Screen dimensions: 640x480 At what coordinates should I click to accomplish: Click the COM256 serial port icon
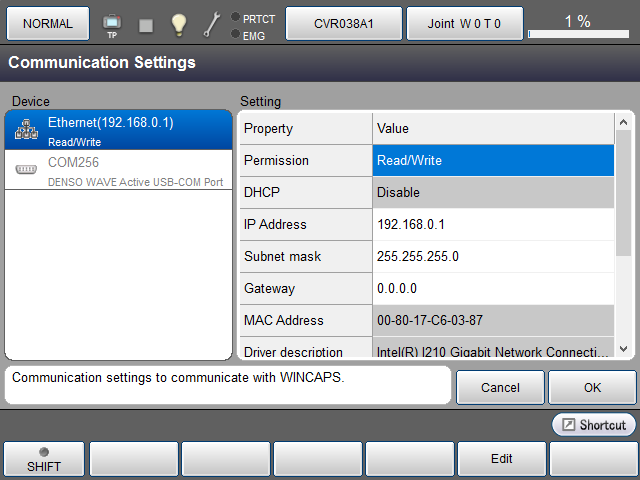(26, 169)
